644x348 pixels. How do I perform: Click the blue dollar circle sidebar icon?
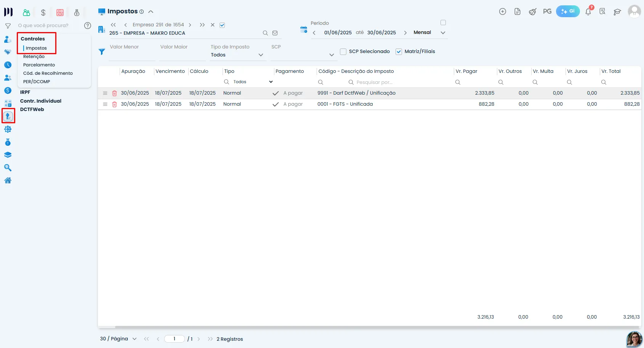pos(8,90)
